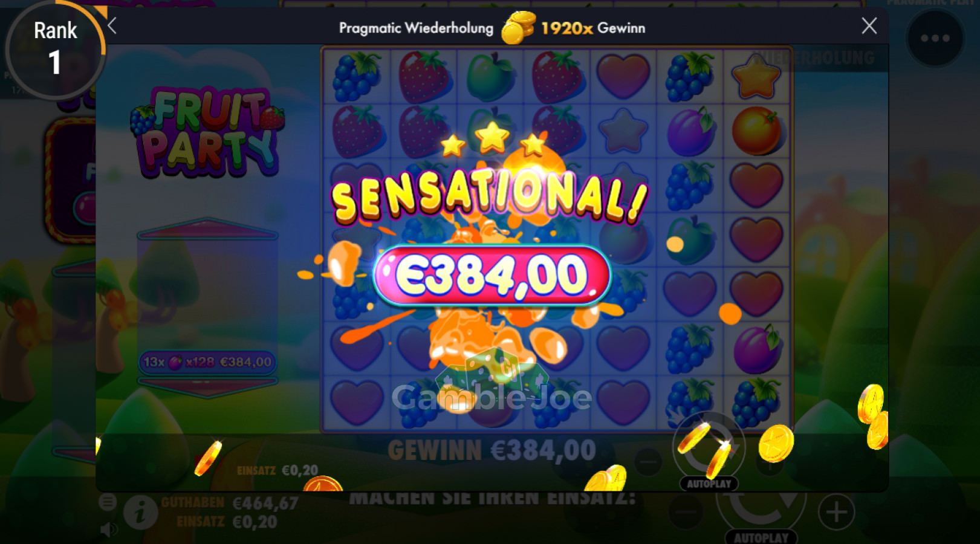Click the gold star symbol on the grid
The height and width of the screenshot is (544, 980).
pyautogui.click(x=756, y=76)
